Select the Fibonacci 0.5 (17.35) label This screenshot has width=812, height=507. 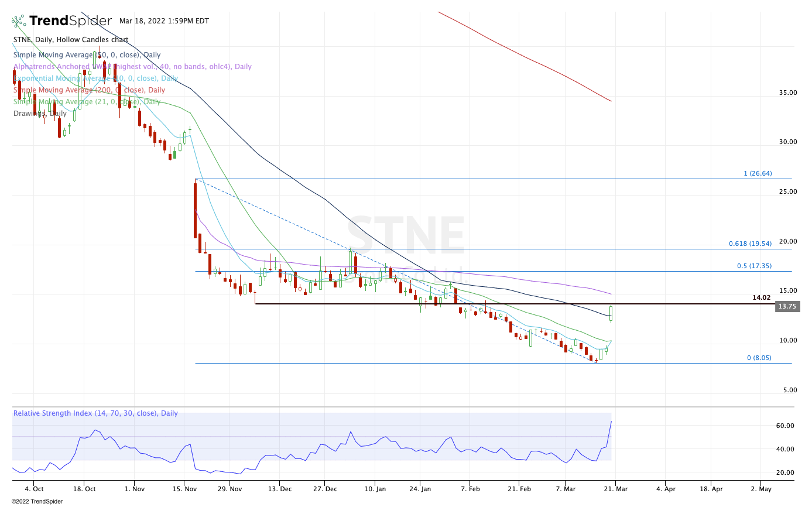click(754, 266)
